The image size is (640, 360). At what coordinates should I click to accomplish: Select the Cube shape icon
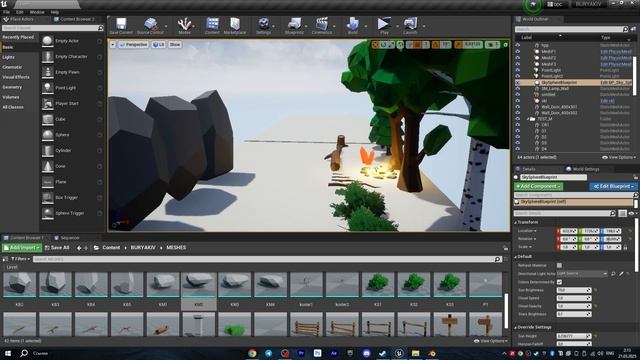tap(48, 119)
